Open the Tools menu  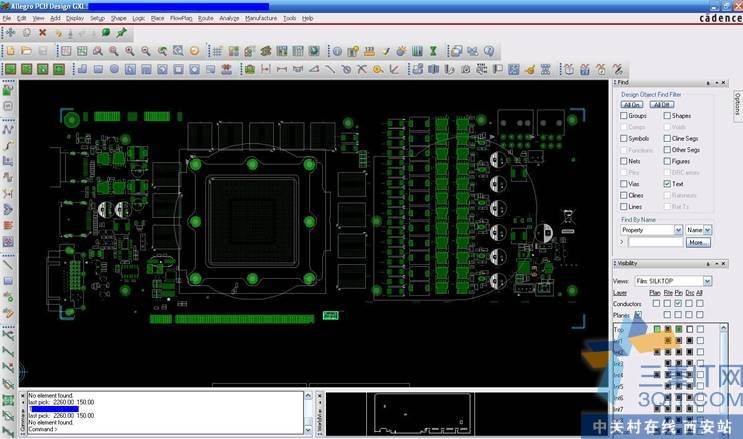click(290, 18)
